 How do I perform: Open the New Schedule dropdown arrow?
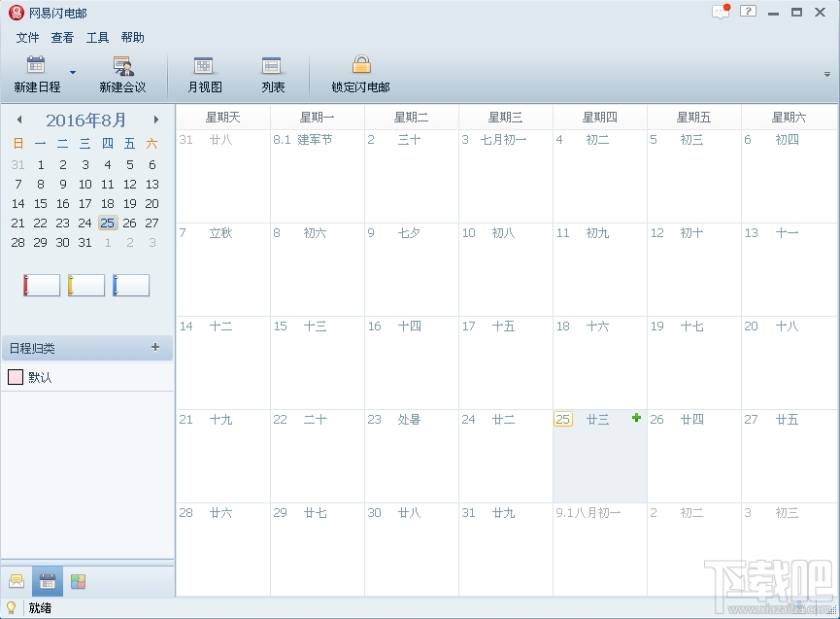coord(73,72)
